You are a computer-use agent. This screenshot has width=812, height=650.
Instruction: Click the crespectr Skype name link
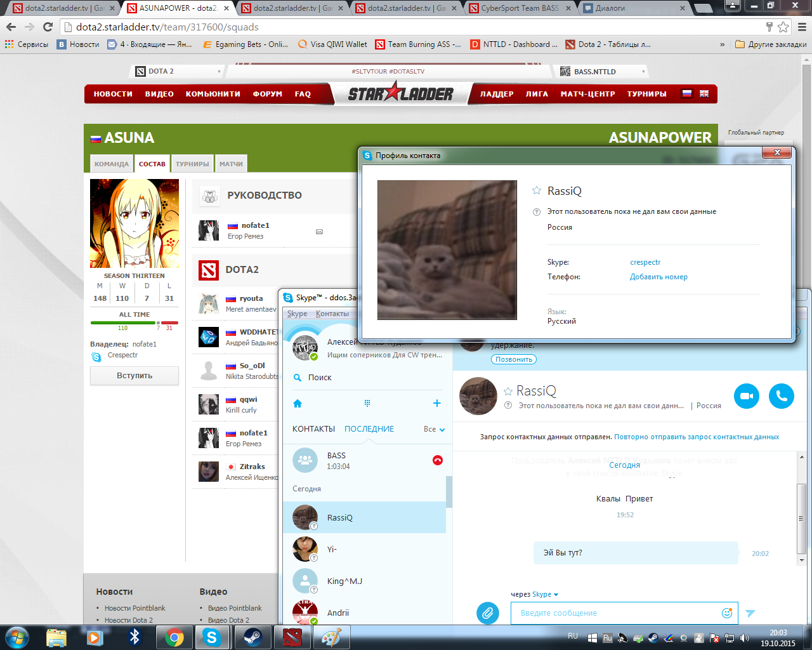(645, 262)
